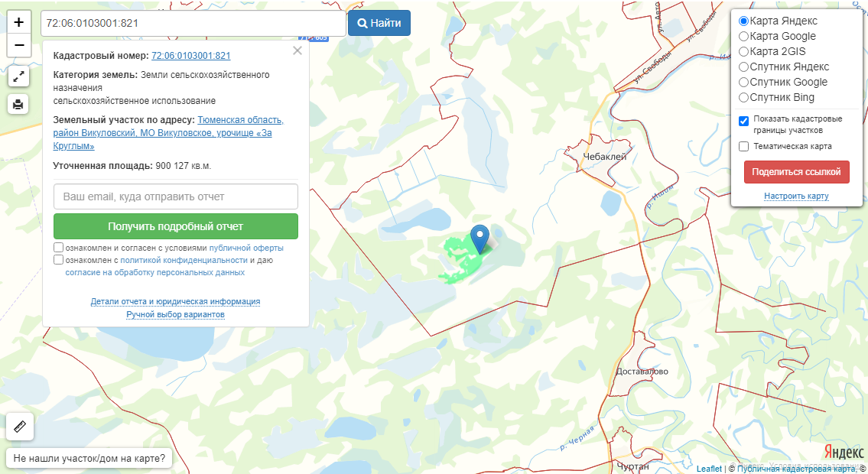Click Получить подробный отчет button
Viewport: 868px width, 474px height.
175,226
